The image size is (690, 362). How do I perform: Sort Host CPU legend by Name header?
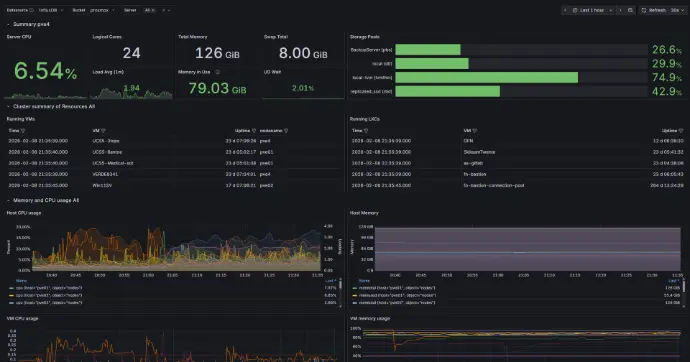22,281
